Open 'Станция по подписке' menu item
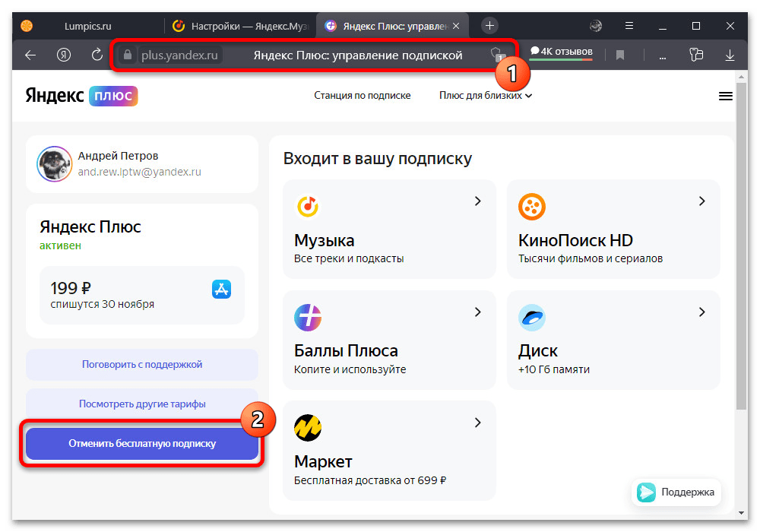760x532 pixels. [x=362, y=96]
